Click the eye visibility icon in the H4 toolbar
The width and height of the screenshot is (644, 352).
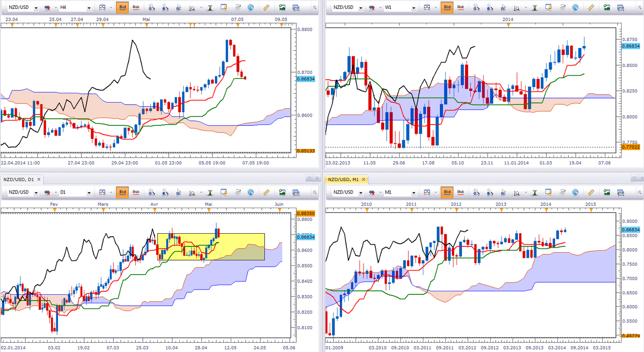coord(238,7)
